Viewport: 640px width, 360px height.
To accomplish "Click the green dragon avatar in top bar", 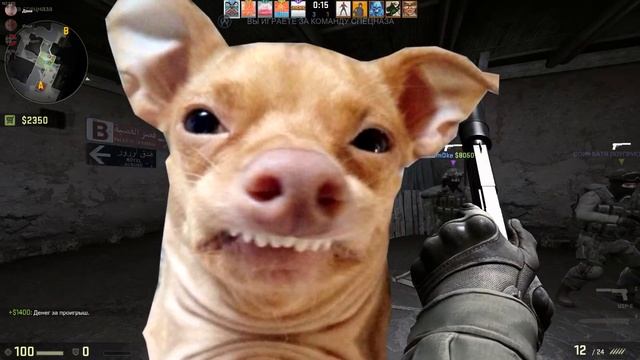I will coord(393,9).
